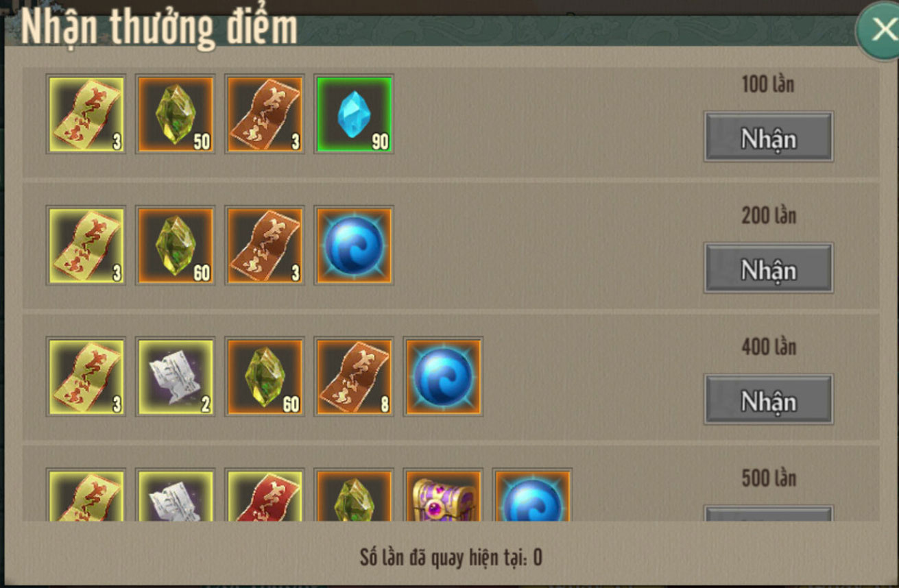Screen dimensions: 899x588
Task: Select the white paper item in 500 lần row
Action: click(x=176, y=495)
